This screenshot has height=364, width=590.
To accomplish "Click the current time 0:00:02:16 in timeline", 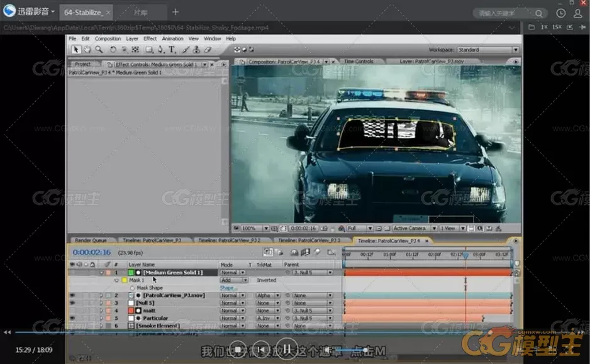I will coord(92,252).
